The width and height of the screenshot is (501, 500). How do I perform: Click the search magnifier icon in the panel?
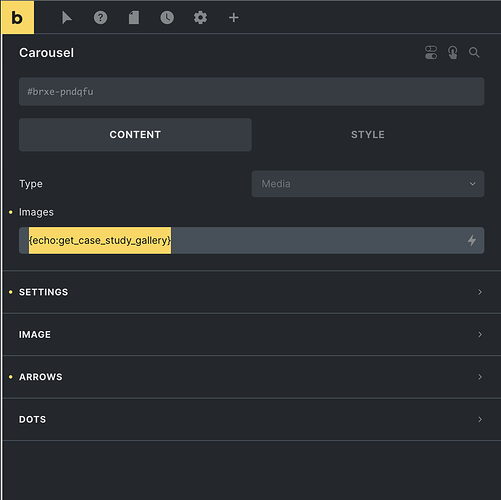pos(474,53)
